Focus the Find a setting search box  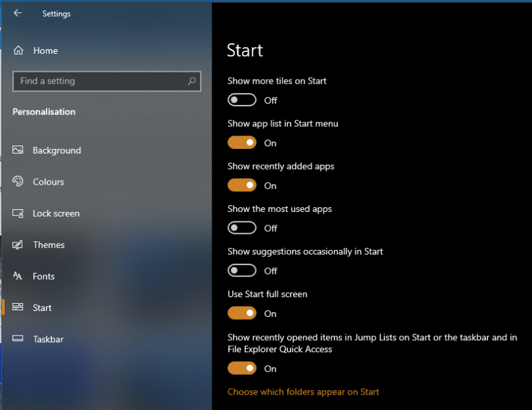[100, 81]
